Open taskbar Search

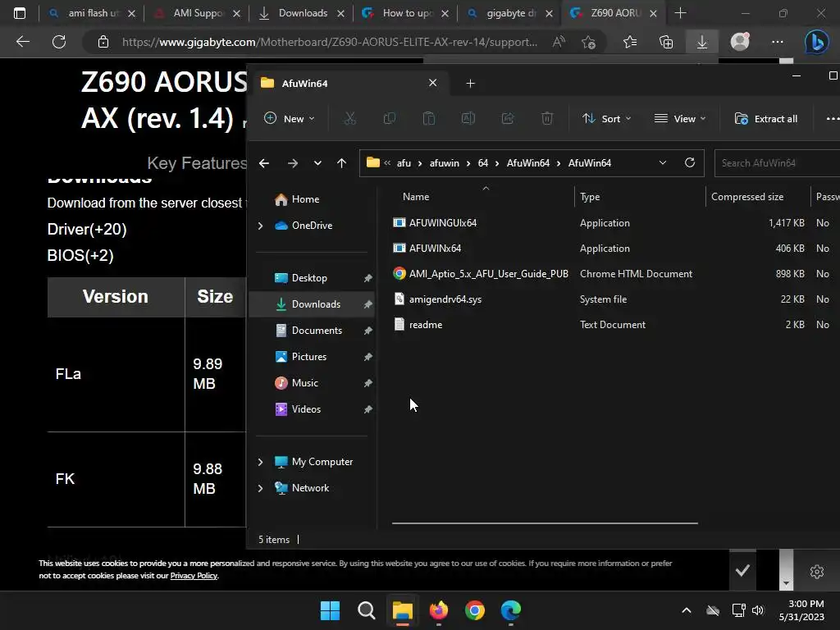click(x=367, y=610)
